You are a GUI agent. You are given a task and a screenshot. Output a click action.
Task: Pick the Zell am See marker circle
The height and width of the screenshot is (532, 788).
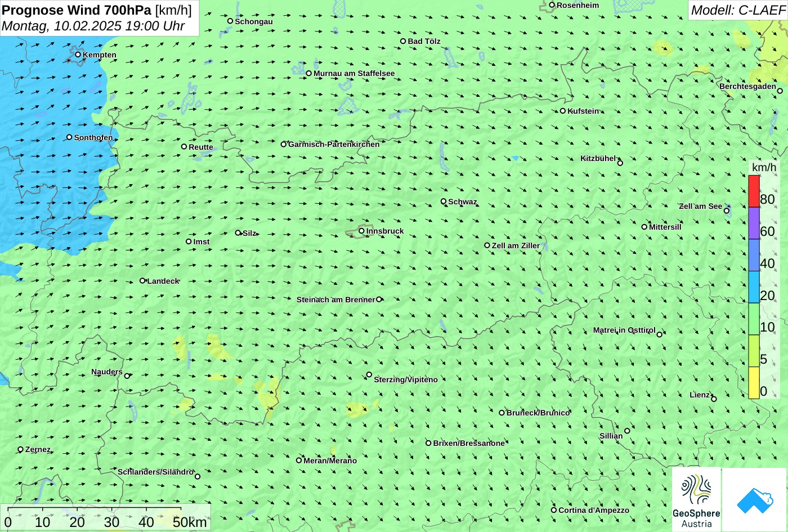[727, 211]
